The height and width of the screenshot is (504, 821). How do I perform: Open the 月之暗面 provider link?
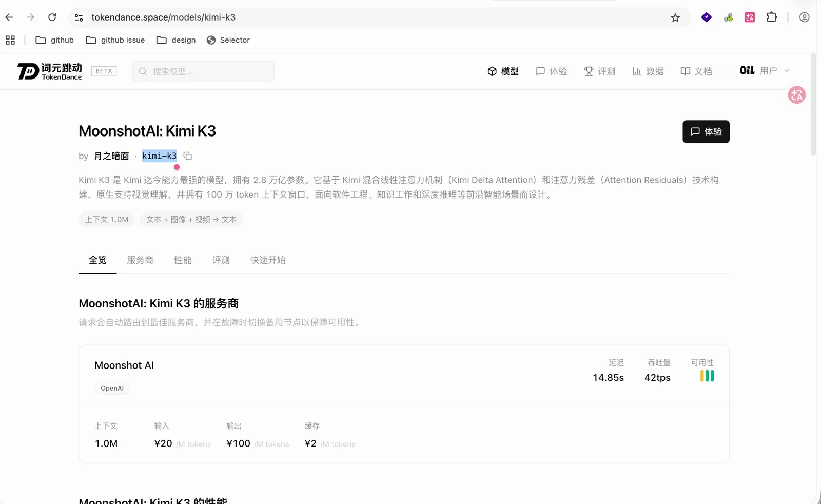point(111,156)
